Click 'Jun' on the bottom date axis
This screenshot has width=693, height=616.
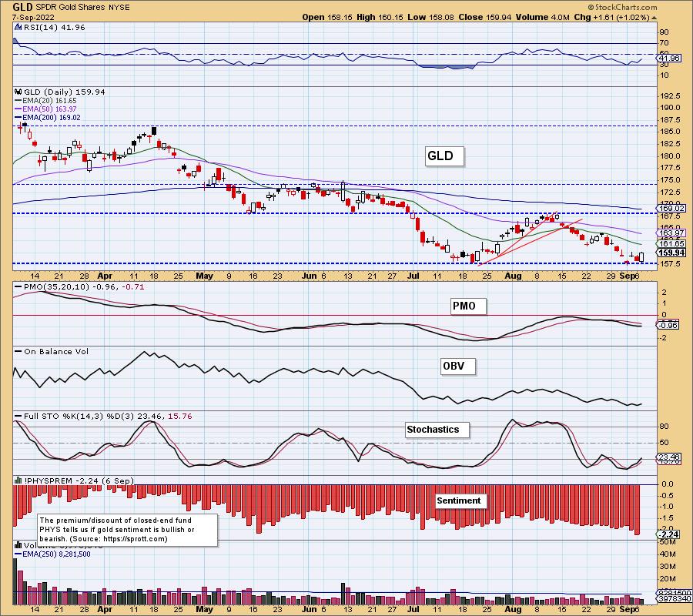[310, 609]
